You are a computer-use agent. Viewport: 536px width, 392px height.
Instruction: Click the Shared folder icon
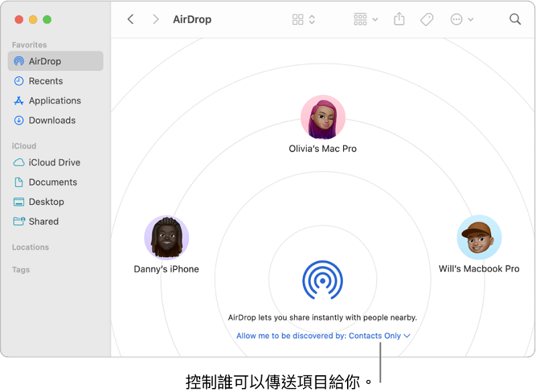pos(19,221)
